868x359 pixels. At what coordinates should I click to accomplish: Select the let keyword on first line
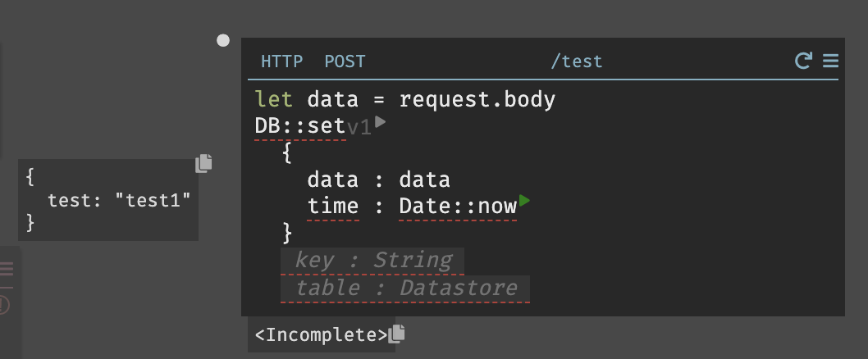273,100
